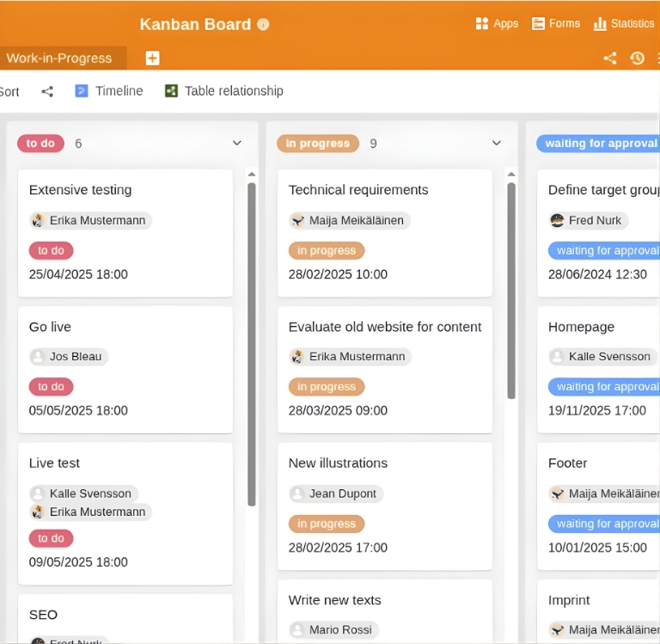Click the to do column scrollbar thumb
Screen dimensions: 660x644
coord(252,344)
